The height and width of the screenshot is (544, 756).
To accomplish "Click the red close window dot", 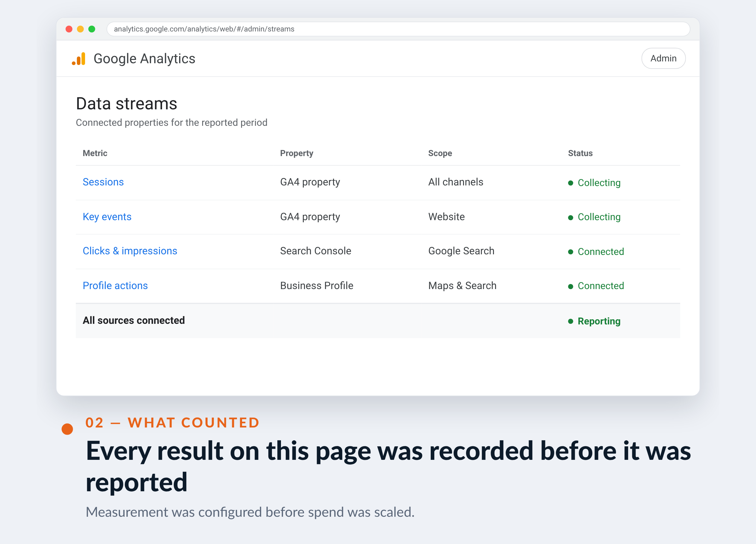I will [x=69, y=29].
